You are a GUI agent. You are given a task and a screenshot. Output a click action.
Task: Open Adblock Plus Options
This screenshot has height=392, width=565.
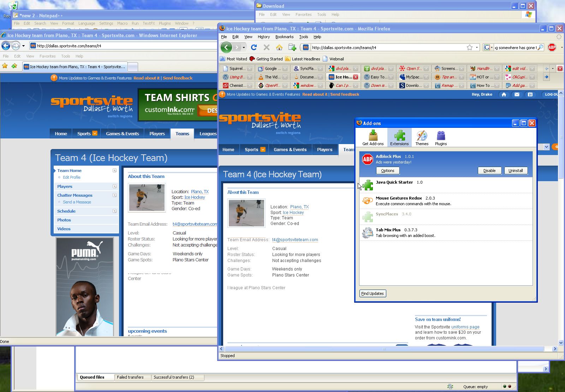(x=387, y=171)
